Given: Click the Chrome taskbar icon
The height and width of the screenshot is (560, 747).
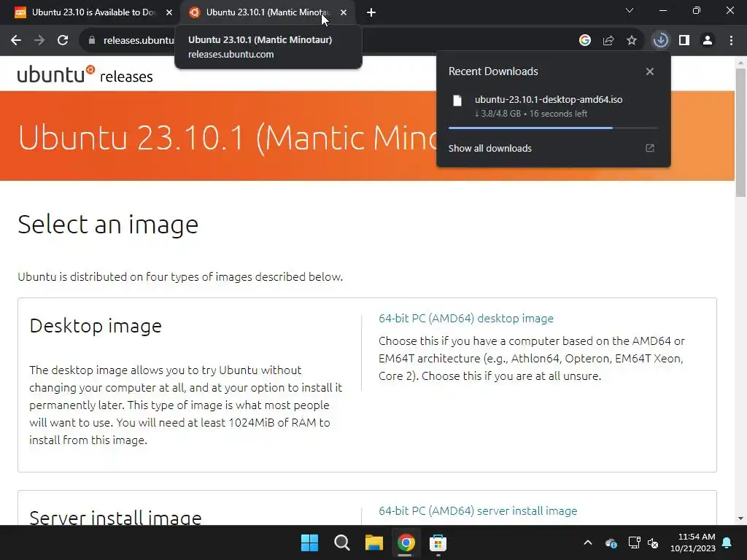Looking at the screenshot, I should [x=406, y=542].
